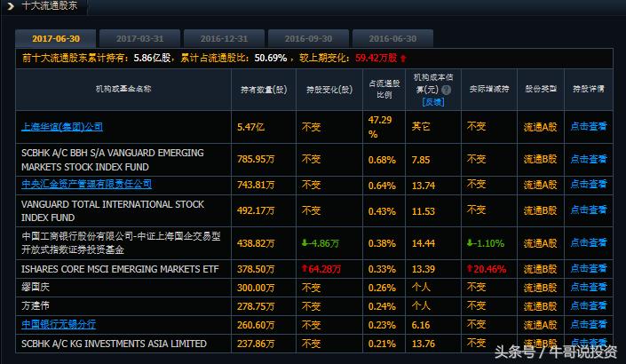Screen dimensions: 626x364
Task: Click the 50.69% cumulative ratio summary value
Action: click(271, 58)
